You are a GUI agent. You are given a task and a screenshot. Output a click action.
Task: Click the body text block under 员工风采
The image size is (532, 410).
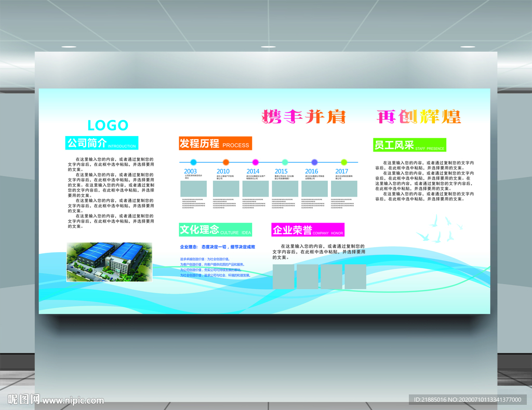click(425, 181)
